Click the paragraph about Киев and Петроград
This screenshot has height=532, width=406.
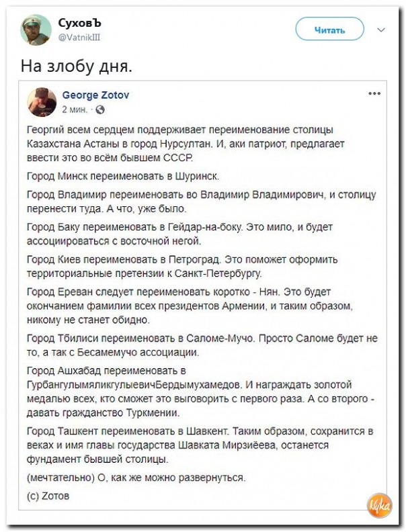[x=183, y=266]
